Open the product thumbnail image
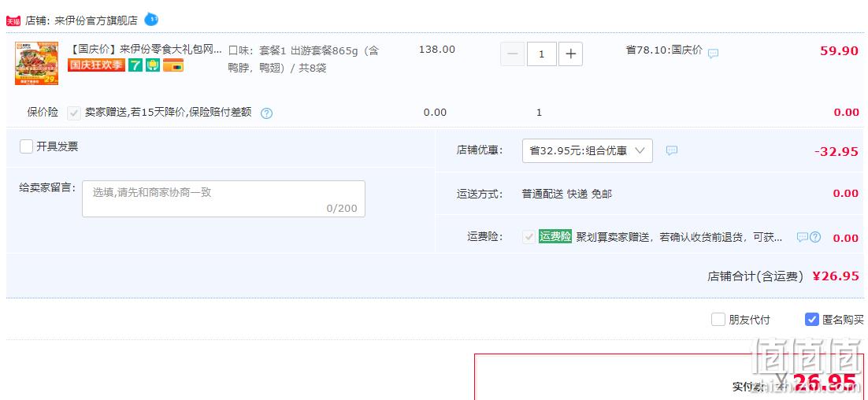This screenshot has width=868, height=400. point(36,64)
